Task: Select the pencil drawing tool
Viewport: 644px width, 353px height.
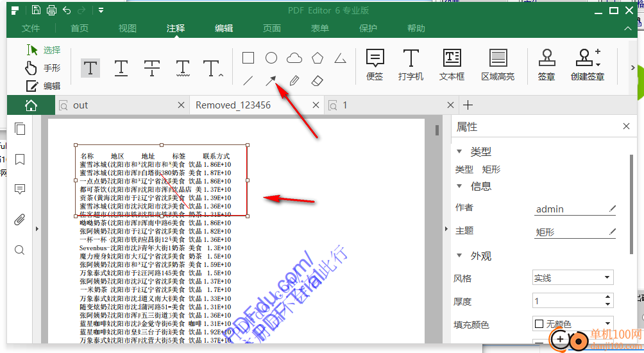Action: click(294, 81)
